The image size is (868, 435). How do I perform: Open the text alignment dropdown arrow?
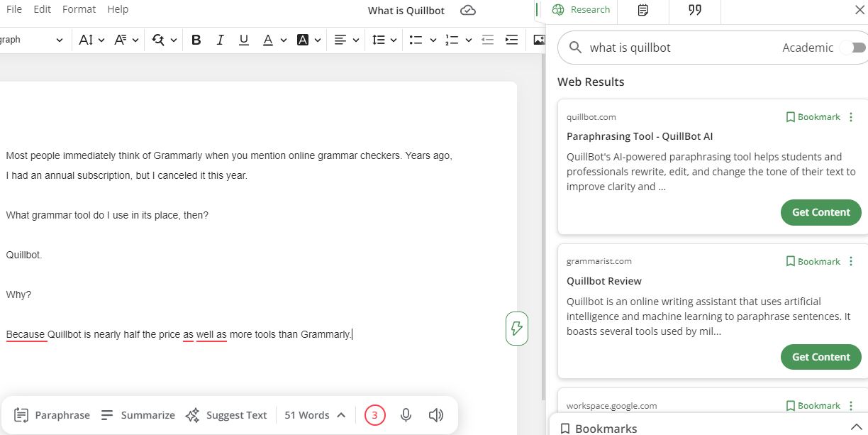tap(355, 40)
